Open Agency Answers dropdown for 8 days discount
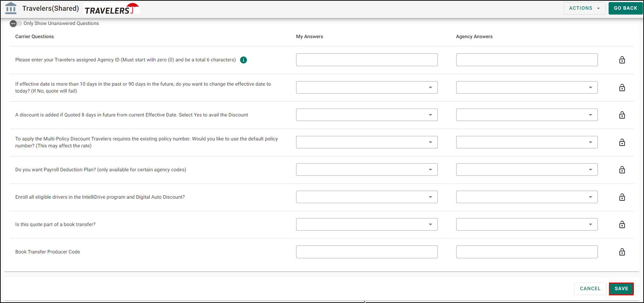The height and width of the screenshot is (303, 644). point(527,115)
